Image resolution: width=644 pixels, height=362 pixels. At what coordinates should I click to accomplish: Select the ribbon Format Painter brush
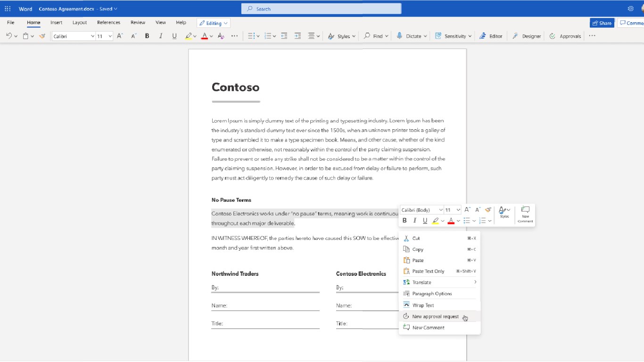pos(42,36)
